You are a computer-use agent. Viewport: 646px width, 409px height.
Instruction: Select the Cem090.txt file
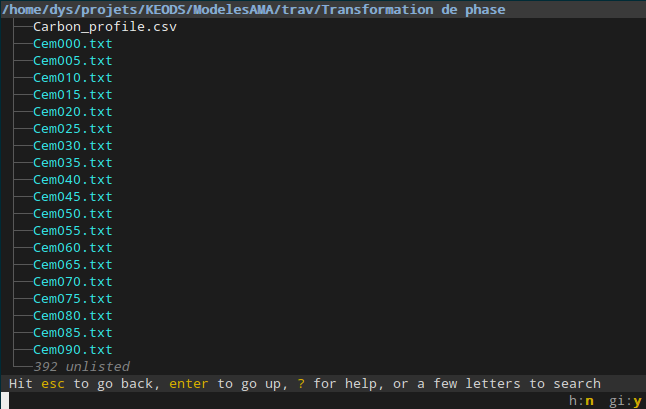click(x=73, y=350)
